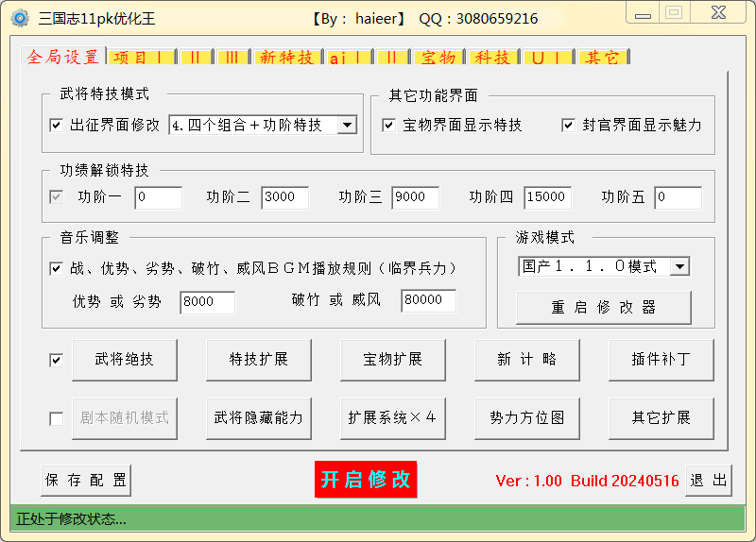Click 保存配置 to save settings
Image resolution: width=756 pixels, height=542 pixels.
coord(86,480)
